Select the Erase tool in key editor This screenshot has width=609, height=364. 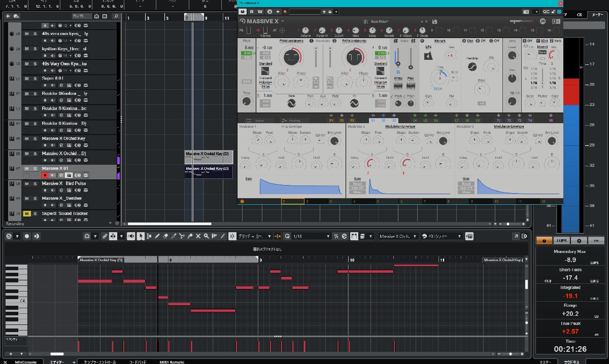(165, 236)
